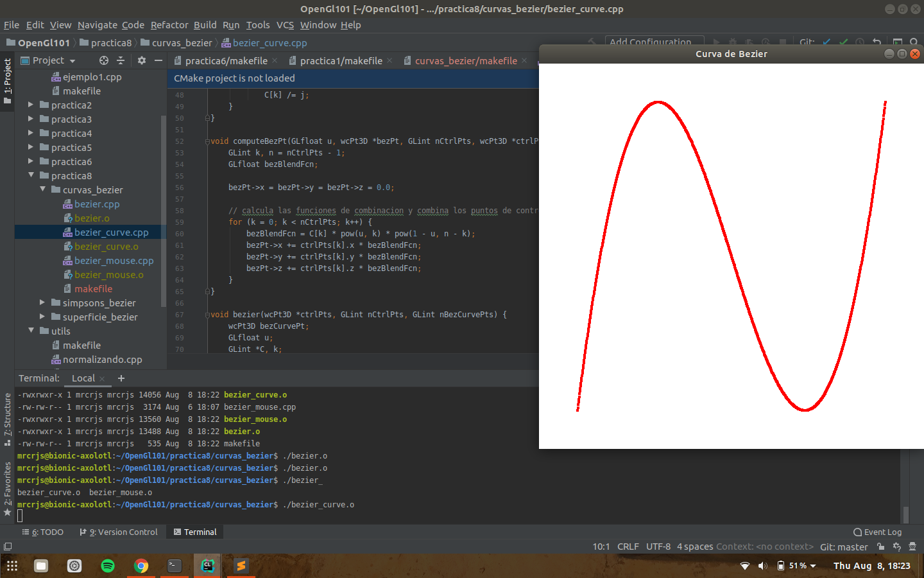This screenshot has height=578, width=924.
Task: Toggle tool window bars icon in status bar corner
Action: pos(8,547)
